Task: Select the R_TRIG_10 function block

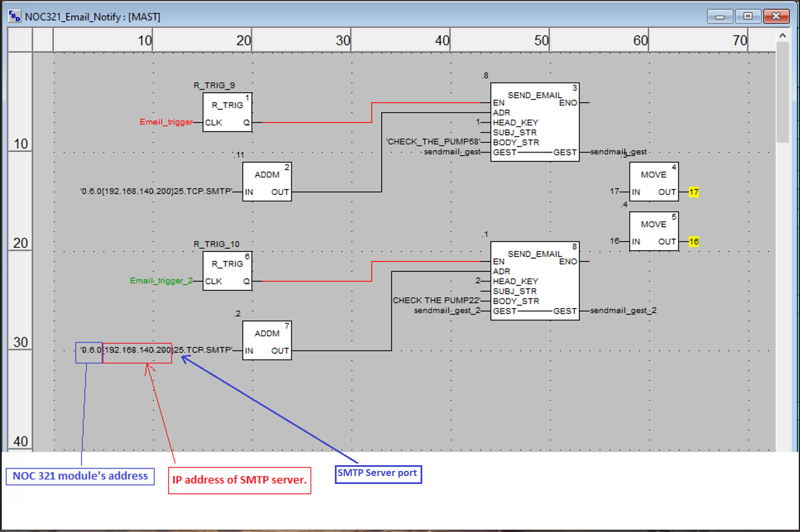Action: click(x=227, y=271)
